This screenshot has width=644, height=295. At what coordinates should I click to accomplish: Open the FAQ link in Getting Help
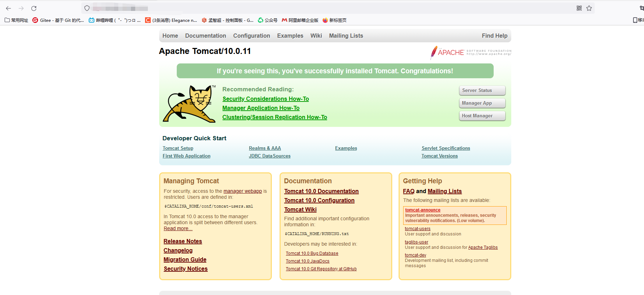tap(409, 191)
